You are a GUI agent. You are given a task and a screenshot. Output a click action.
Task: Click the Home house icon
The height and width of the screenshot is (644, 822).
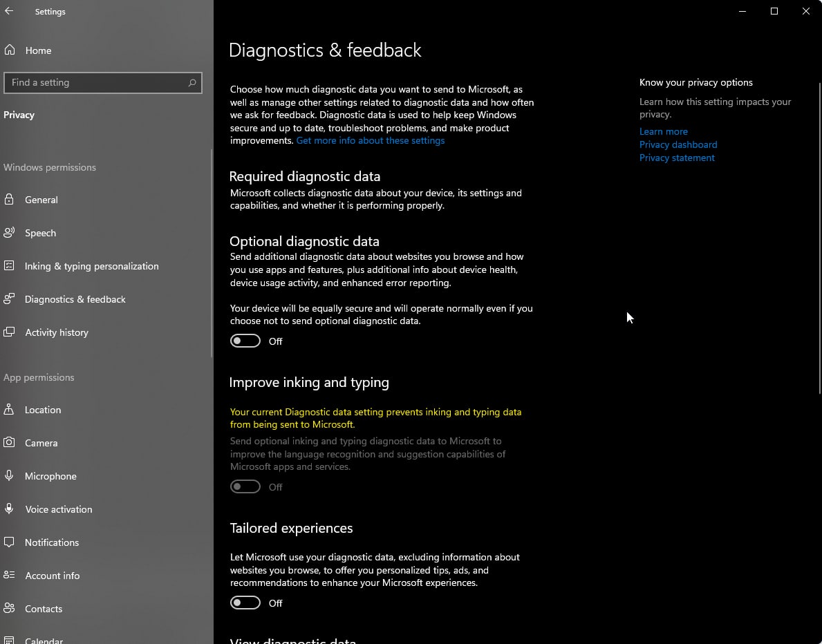(10, 50)
